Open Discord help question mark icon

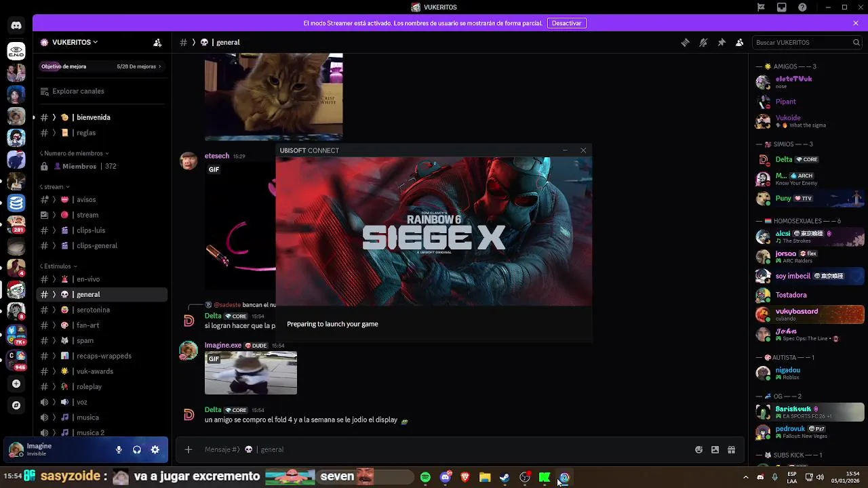[x=803, y=7]
